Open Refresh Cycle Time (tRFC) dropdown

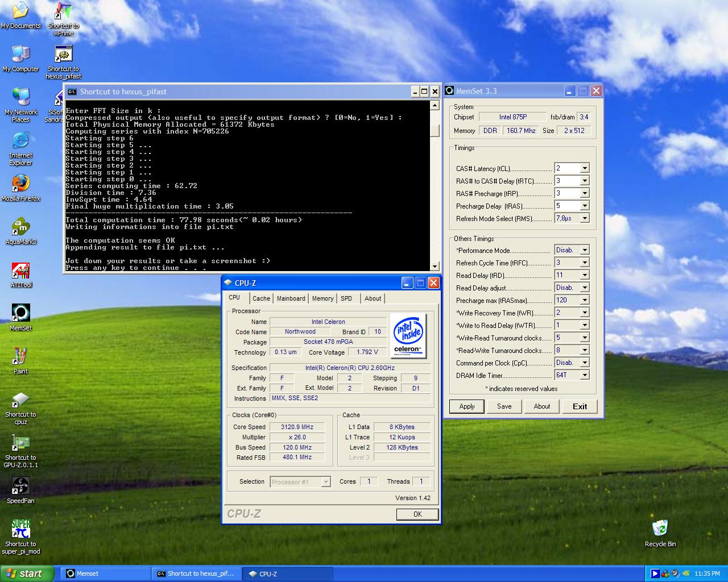pos(584,263)
